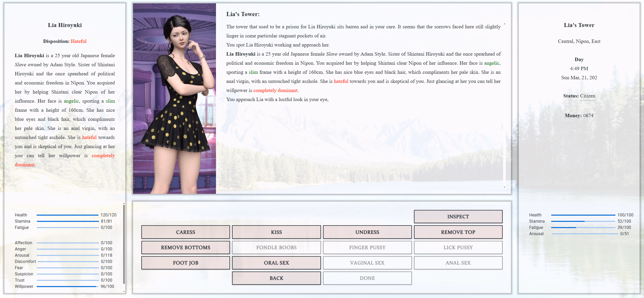Click the CARESS action button
Screen dimensions: 644x298
[x=186, y=232]
